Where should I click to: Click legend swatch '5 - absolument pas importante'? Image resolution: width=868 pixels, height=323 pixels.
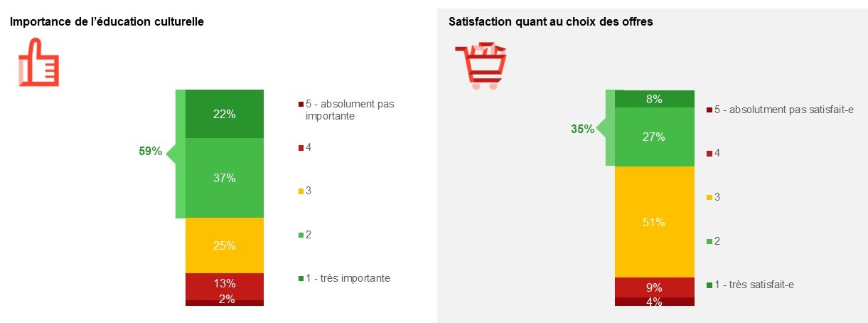point(301,105)
